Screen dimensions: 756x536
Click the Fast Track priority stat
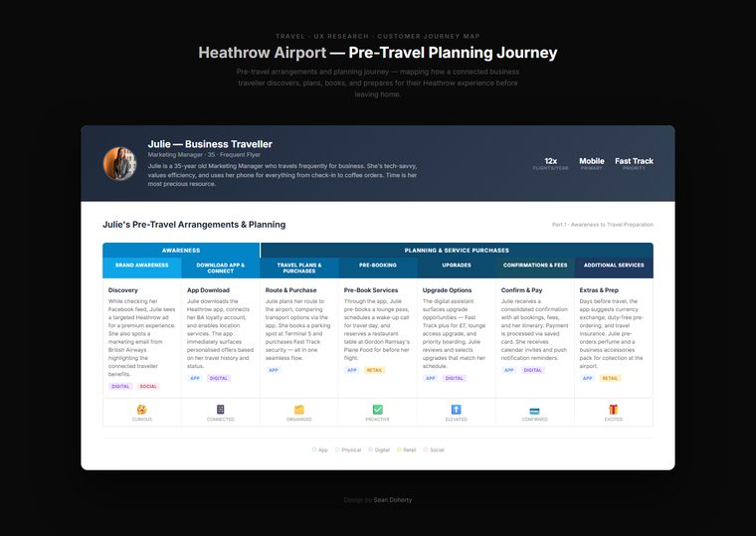click(x=634, y=163)
